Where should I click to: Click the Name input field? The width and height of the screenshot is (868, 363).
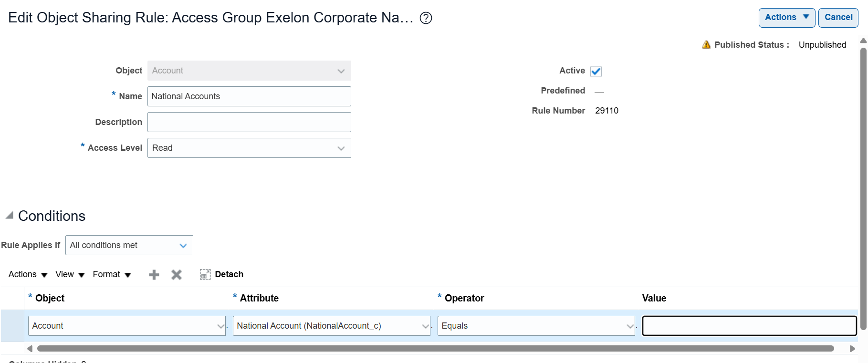[249, 96]
